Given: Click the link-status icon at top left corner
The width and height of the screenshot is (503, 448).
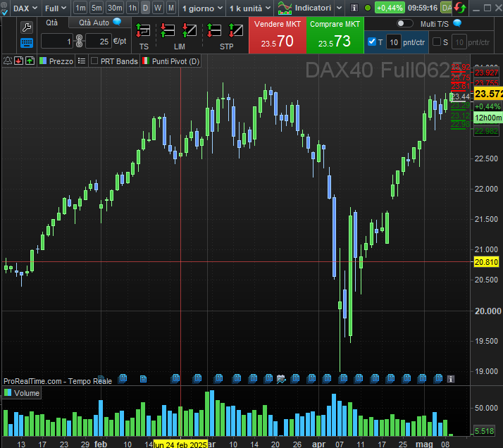Looking at the screenshot, I should point(4,9).
